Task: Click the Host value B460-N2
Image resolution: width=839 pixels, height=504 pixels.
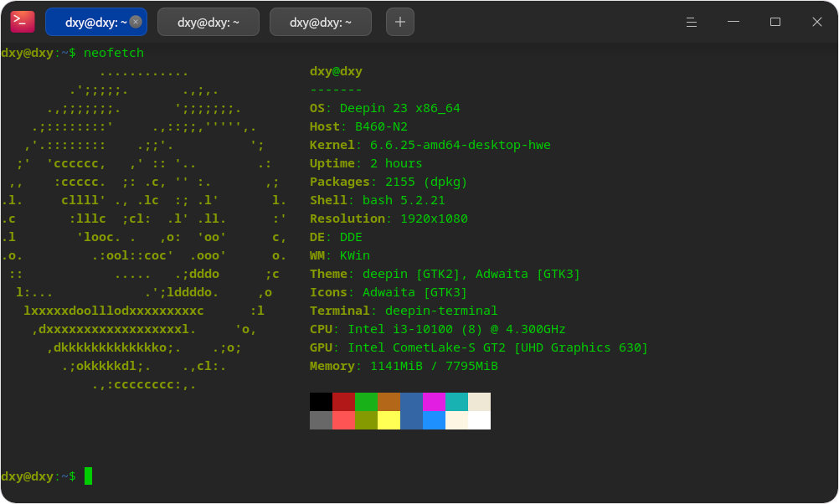Action: [381, 126]
